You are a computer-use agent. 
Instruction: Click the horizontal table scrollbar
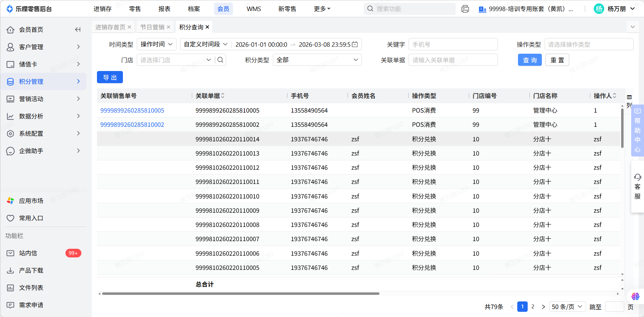241,294
